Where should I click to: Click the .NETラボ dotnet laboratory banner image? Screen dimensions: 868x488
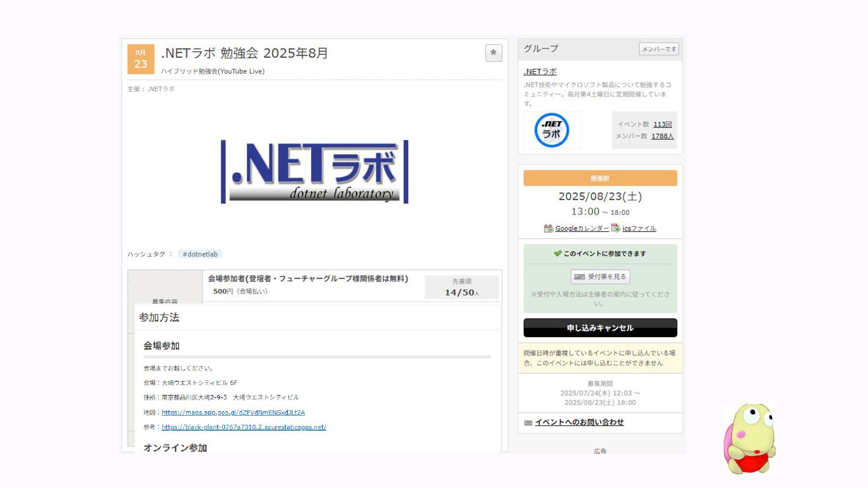tap(315, 172)
